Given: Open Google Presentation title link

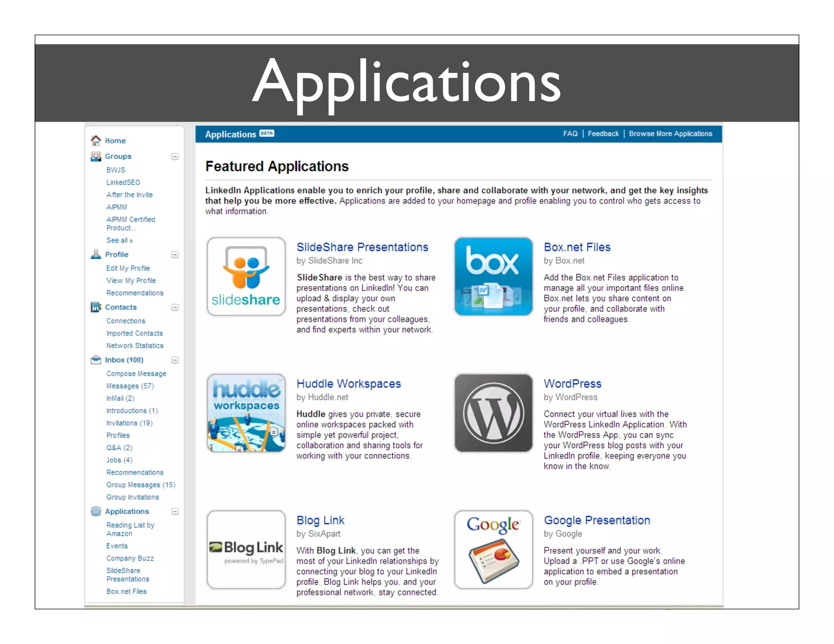Looking at the screenshot, I should (597, 520).
